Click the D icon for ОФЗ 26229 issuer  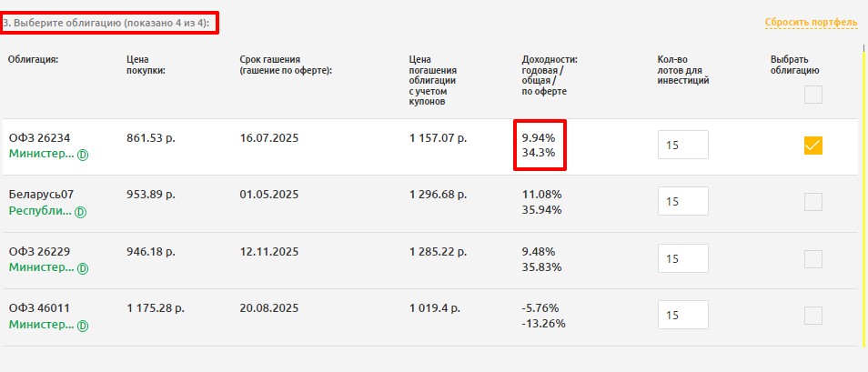[83, 268]
